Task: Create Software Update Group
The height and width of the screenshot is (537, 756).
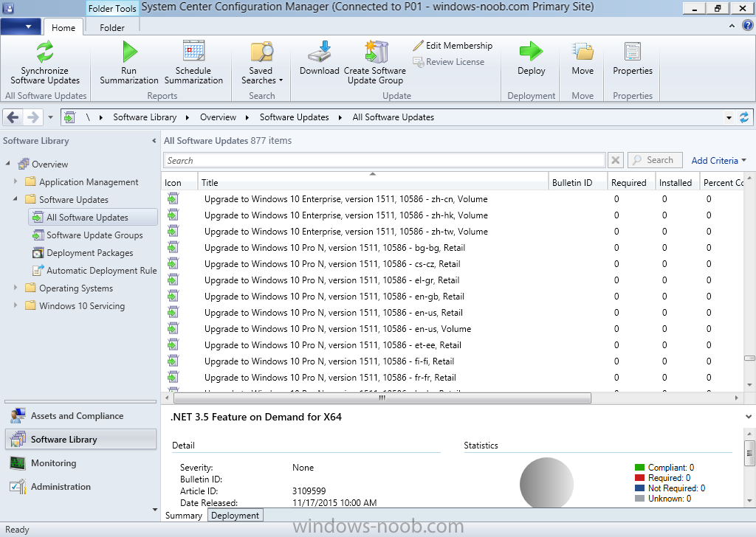Action: pyautogui.click(x=375, y=63)
